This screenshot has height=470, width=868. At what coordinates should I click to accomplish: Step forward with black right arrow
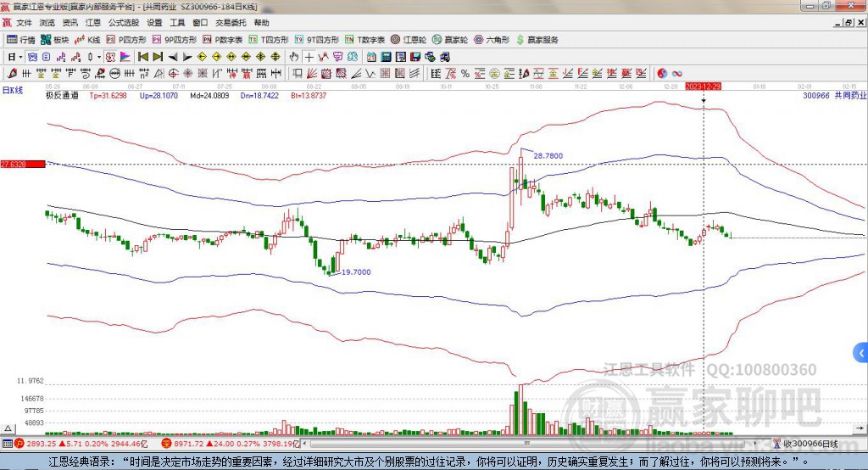(x=187, y=57)
